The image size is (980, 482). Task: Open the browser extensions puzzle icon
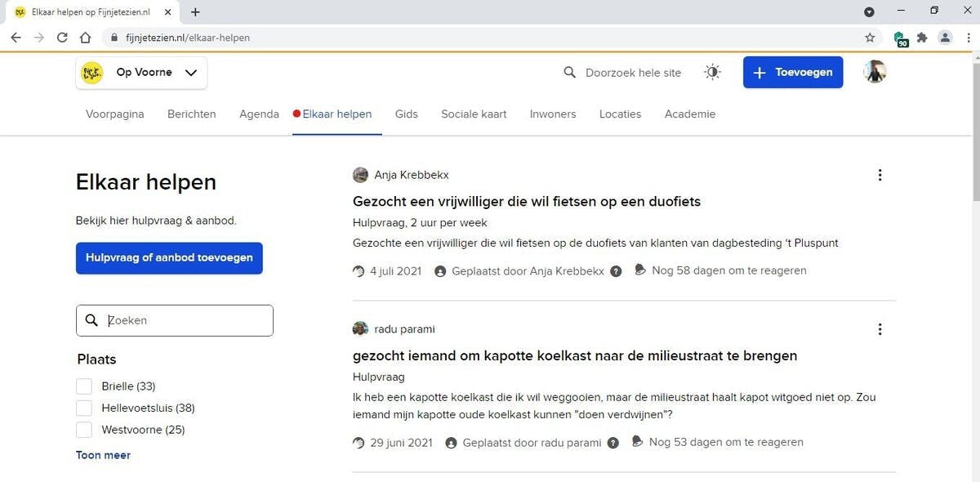click(x=922, y=38)
